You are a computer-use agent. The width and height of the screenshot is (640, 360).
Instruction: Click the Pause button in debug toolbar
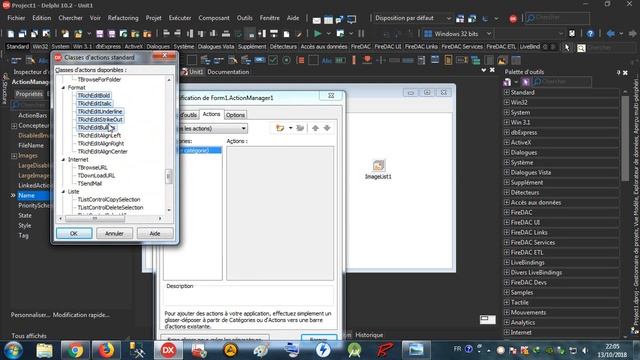[361, 34]
